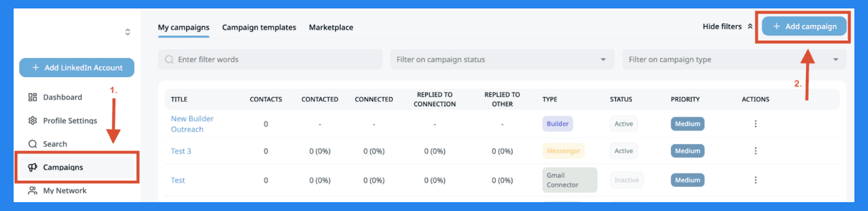Open the Test campaign link
This screenshot has height=211, width=868.
[178, 180]
